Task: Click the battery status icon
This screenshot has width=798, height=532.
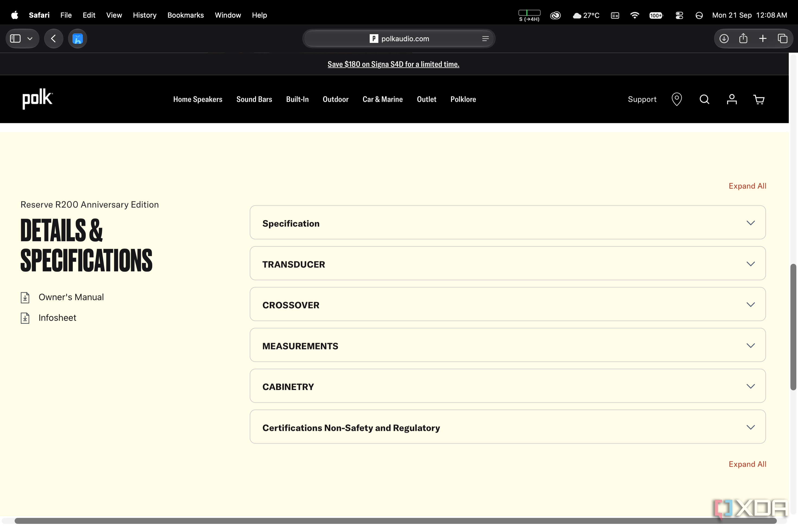Action: [656, 15]
